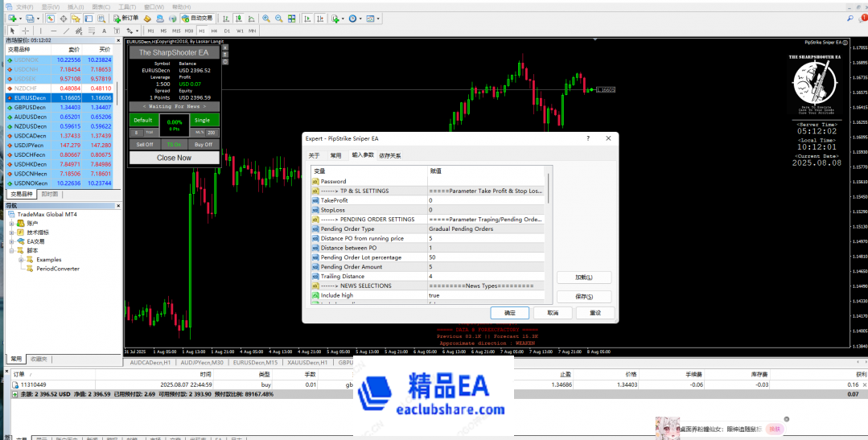This screenshot has width=868, height=440.
Task: Toggle the chart shift icon
Action: (320, 19)
